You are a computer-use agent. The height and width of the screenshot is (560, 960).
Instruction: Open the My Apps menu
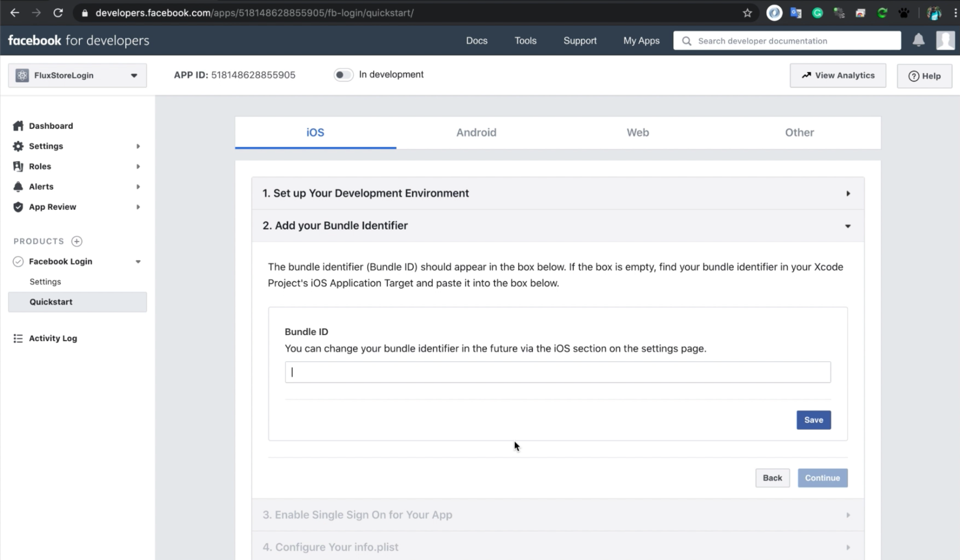point(641,40)
